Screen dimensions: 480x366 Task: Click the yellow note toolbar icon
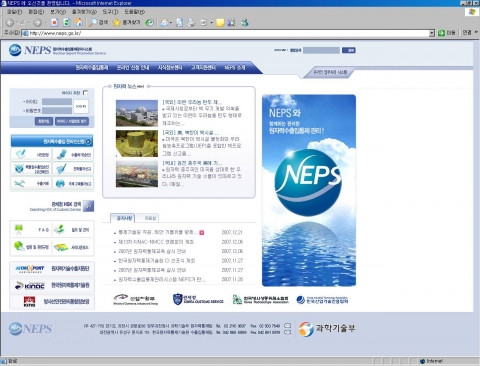pos(220,23)
